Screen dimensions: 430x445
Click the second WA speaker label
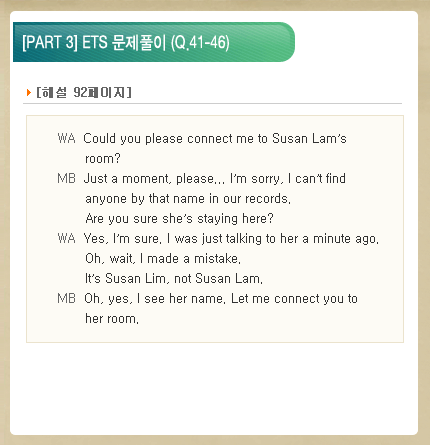click(66, 238)
